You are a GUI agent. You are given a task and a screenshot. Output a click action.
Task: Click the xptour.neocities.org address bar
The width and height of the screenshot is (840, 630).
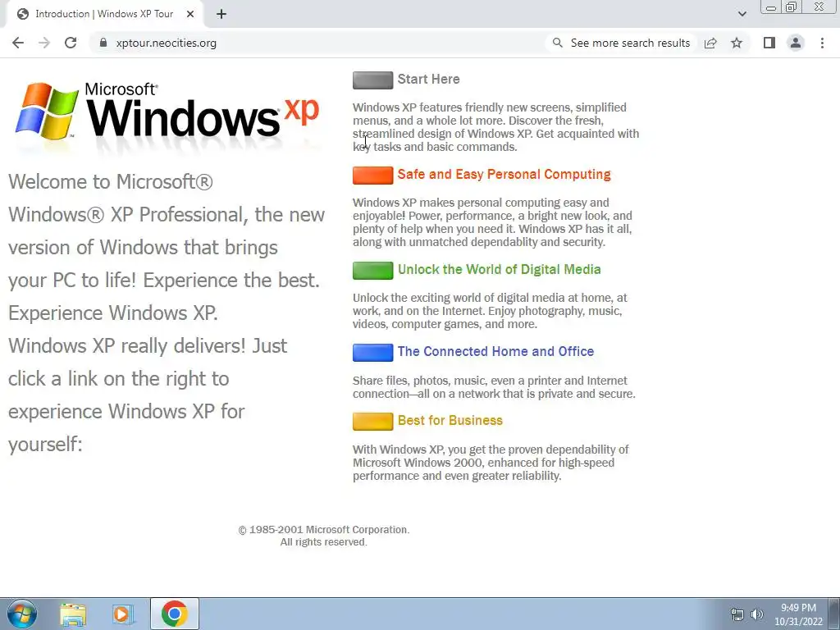point(166,43)
